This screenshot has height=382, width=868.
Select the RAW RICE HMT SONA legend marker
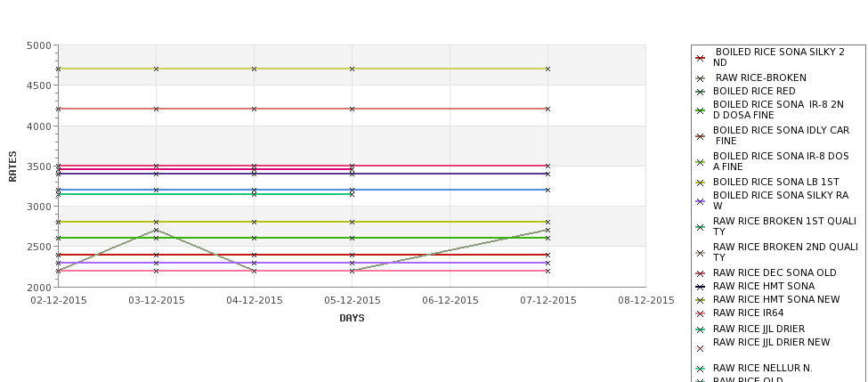tap(700, 287)
